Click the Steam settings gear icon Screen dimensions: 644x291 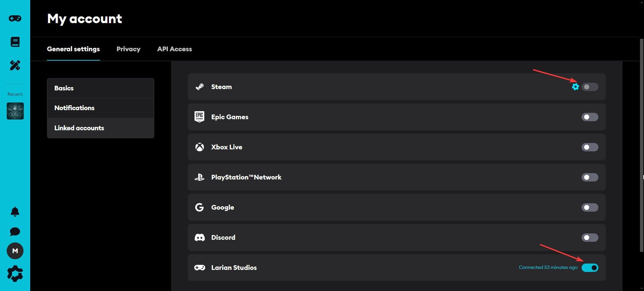coord(576,87)
